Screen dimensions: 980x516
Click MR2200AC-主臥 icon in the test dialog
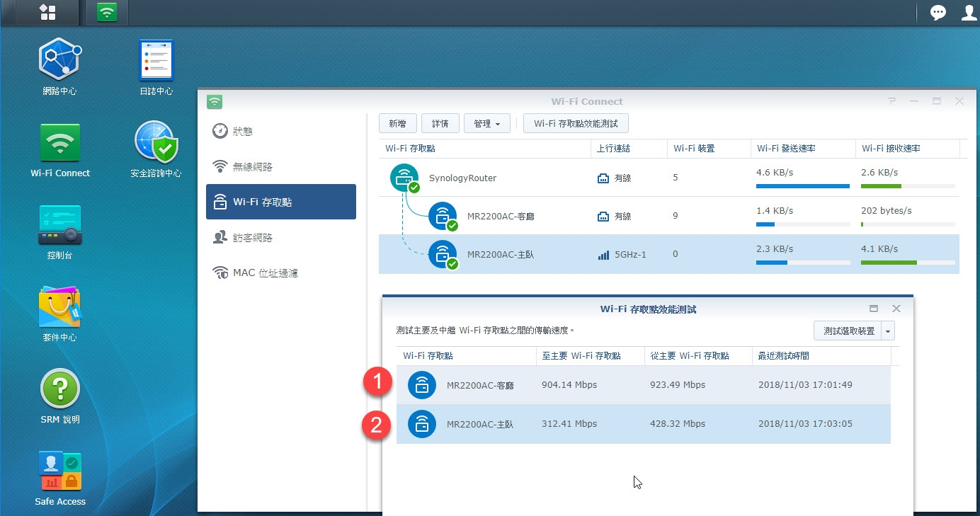click(x=421, y=424)
